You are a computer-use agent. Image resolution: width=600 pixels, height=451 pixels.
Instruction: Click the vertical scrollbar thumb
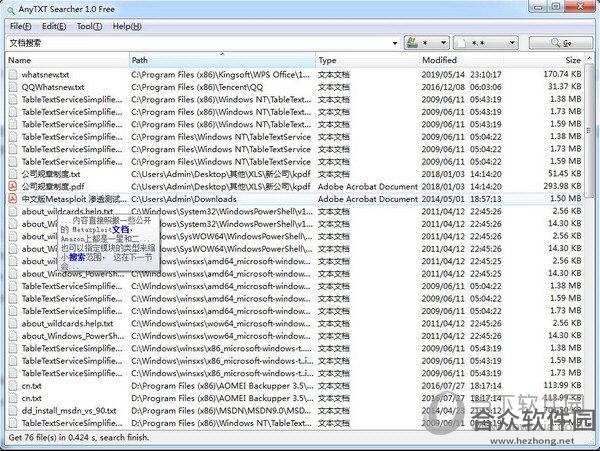click(589, 131)
